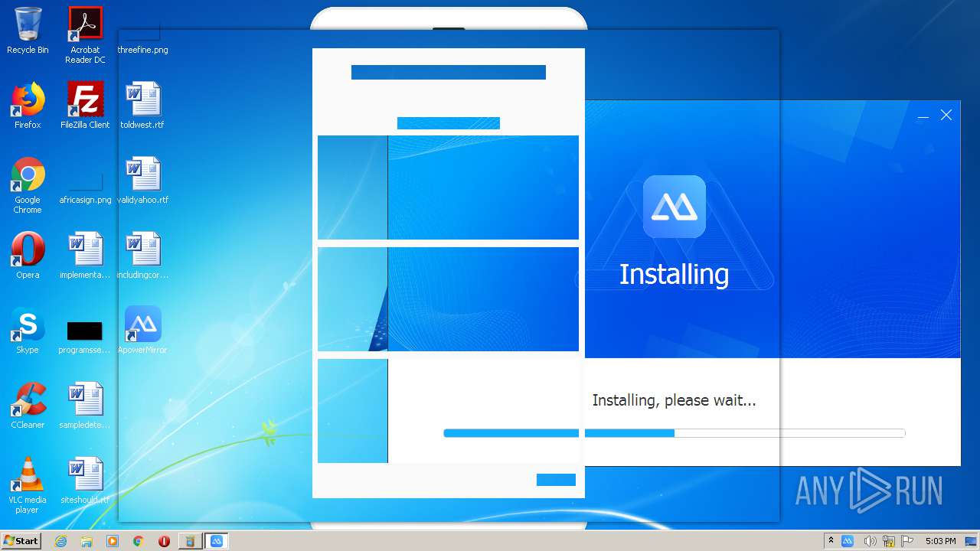This screenshot has width=980, height=551.
Task: Click the network tray icon
Action: [889, 541]
